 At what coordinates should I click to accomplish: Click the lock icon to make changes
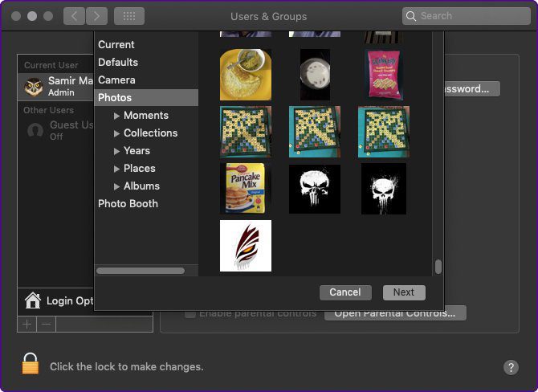point(31,363)
